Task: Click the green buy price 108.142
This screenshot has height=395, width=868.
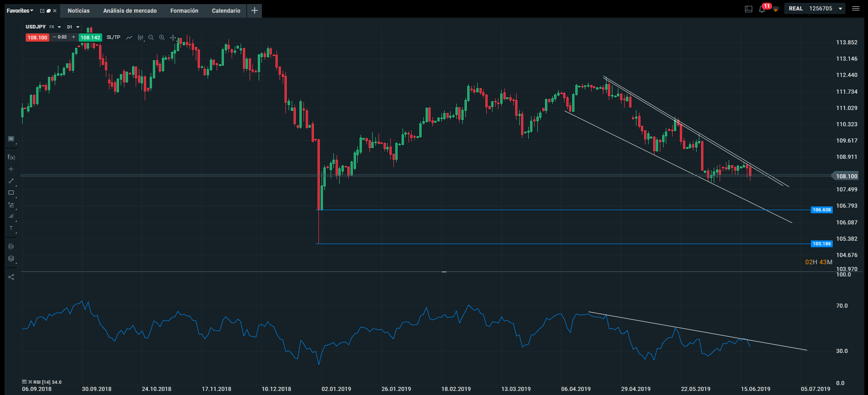Action: [x=90, y=38]
